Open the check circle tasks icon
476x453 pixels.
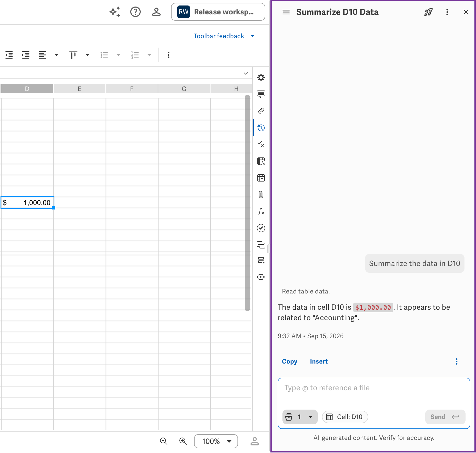[x=261, y=228]
